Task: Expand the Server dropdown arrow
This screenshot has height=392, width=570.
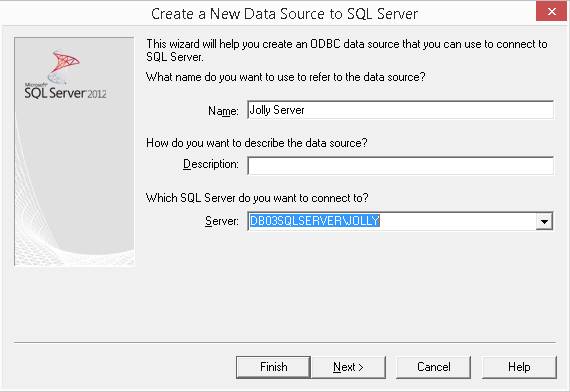Action: pos(544,221)
